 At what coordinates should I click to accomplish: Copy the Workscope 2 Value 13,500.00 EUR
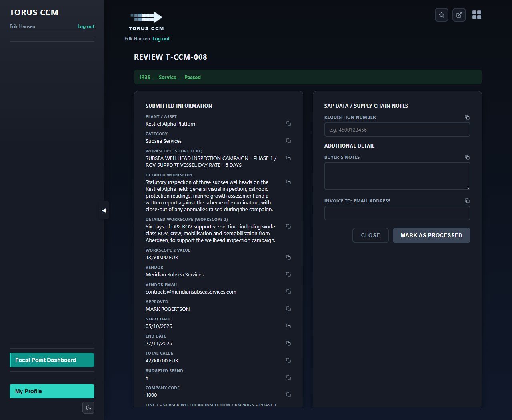[x=288, y=257]
